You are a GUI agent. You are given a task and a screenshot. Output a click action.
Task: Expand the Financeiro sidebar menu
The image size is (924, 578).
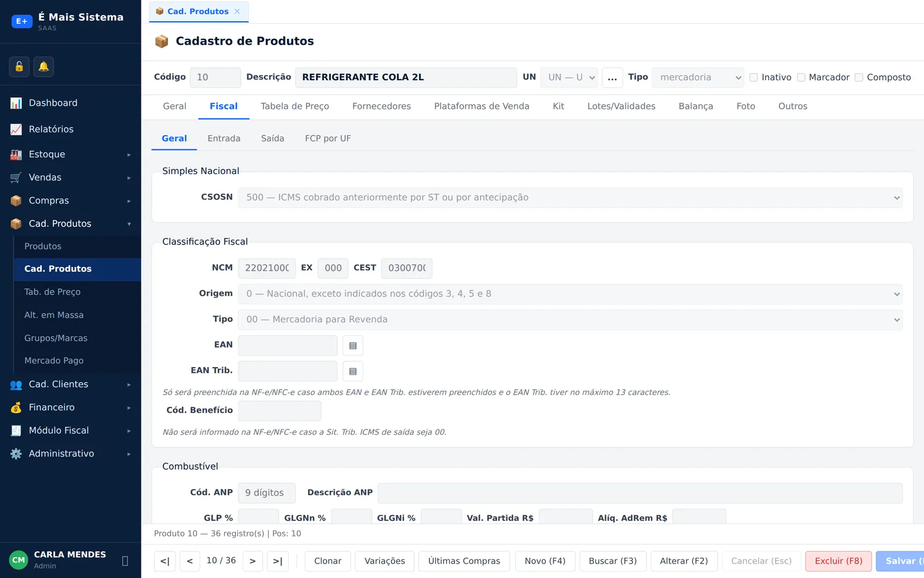click(70, 407)
